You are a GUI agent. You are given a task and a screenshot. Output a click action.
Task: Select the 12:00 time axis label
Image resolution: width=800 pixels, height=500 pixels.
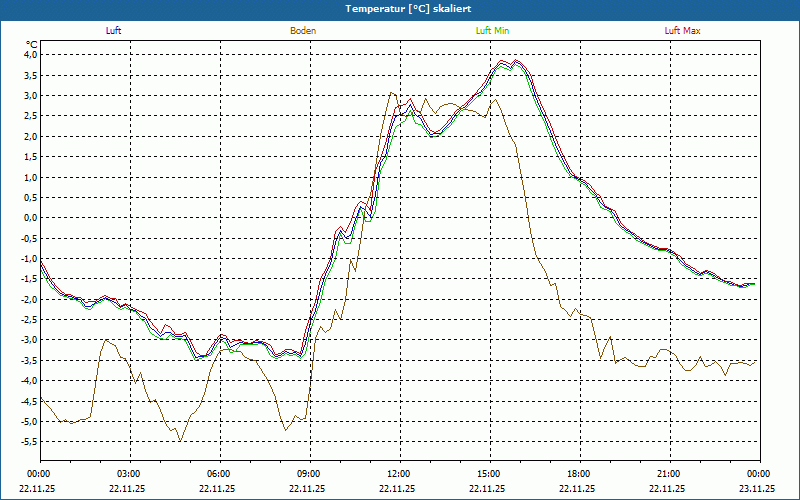[399, 474]
